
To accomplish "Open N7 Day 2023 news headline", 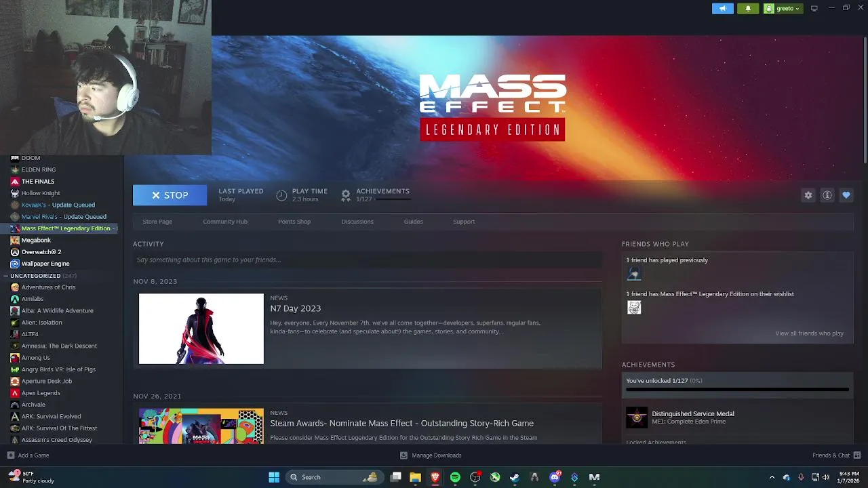I will (295, 308).
